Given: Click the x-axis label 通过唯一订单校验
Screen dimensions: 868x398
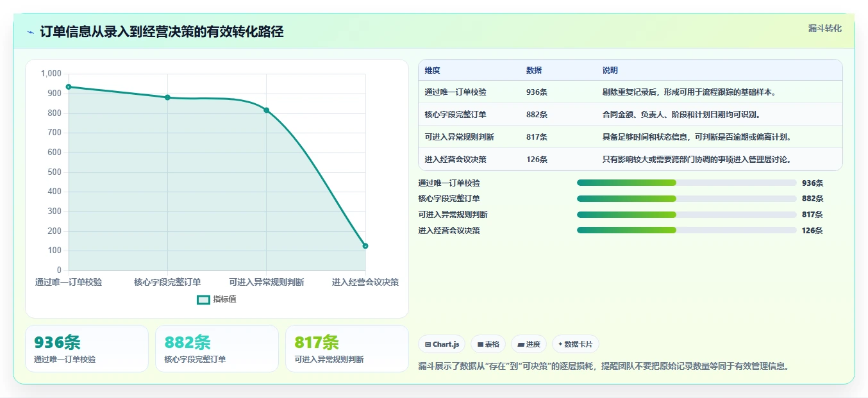Looking at the screenshot, I should point(69,282).
